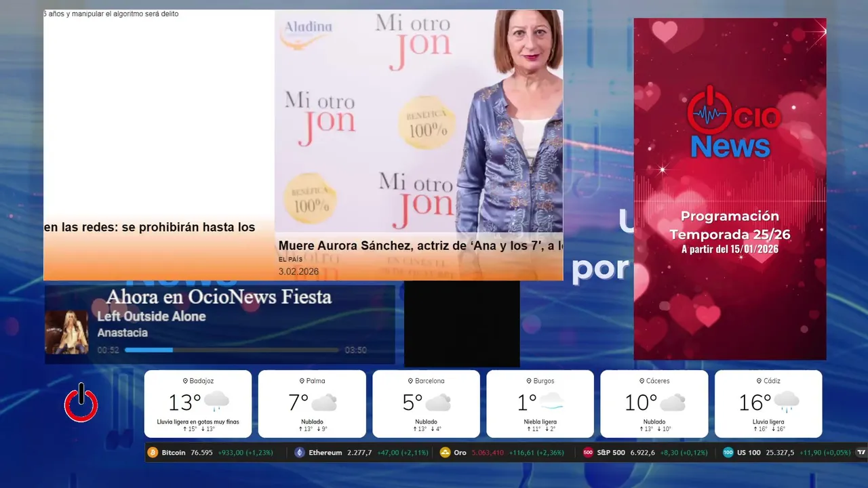
Task: Click the rain cloud icon for Badajoz
Action: click(x=216, y=402)
